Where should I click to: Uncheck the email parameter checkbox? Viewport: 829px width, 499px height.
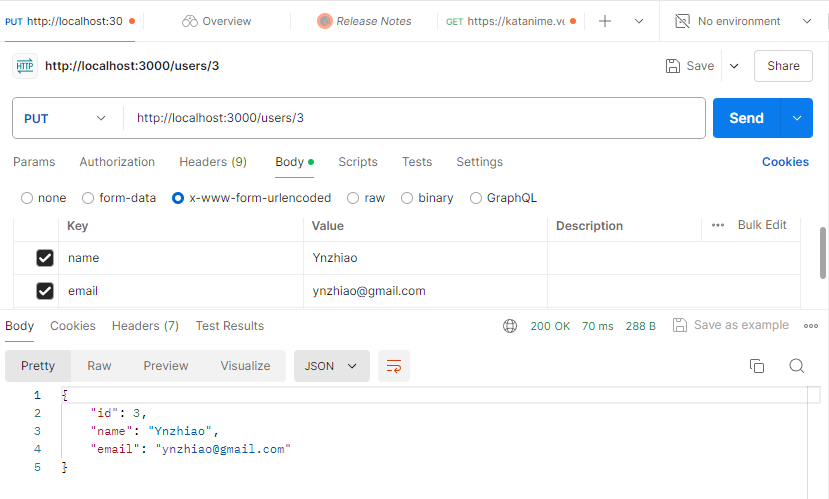tap(45, 291)
